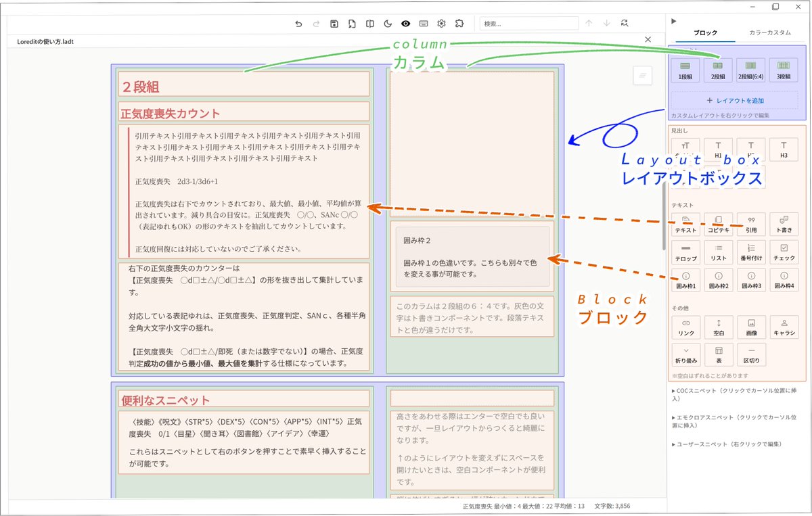Add a 引用 quote block

pyautogui.click(x=750, y=225)
